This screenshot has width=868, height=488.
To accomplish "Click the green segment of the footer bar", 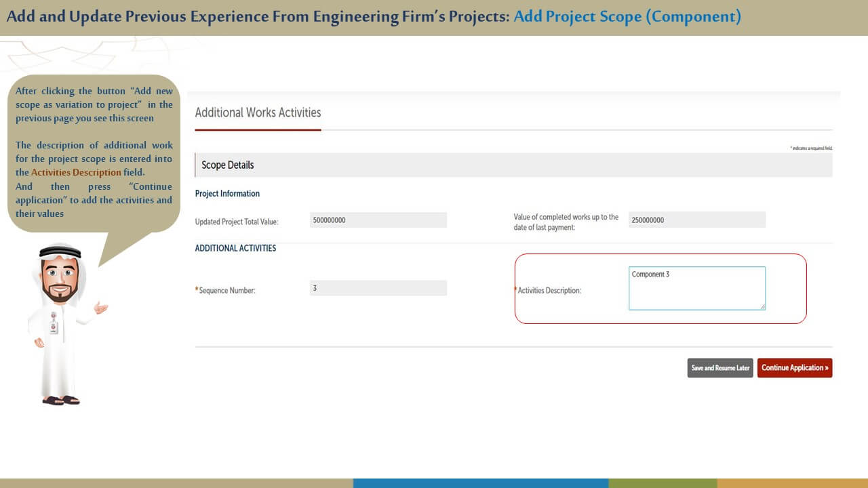I will (663, 483).
